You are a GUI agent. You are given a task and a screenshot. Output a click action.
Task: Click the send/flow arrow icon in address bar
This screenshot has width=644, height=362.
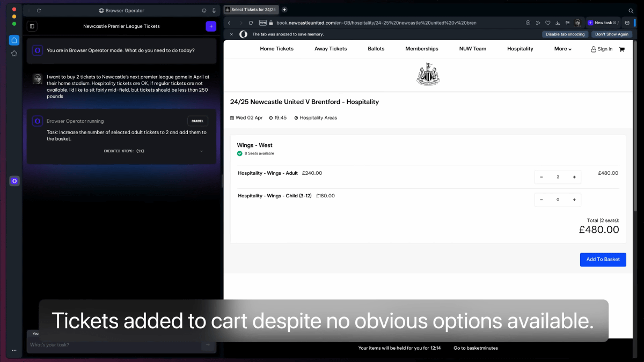tap(538, 23)
